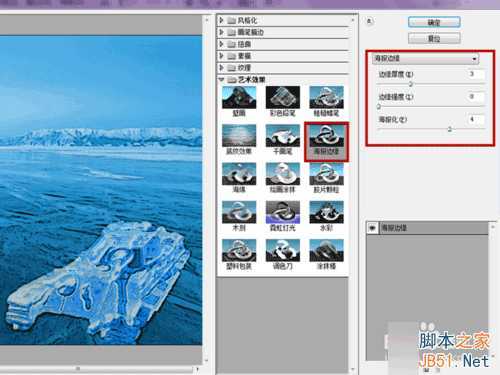Collapse the 艺术效果 filter folder arrow
This screenshot has width=500, height=375.
point(221,80)
